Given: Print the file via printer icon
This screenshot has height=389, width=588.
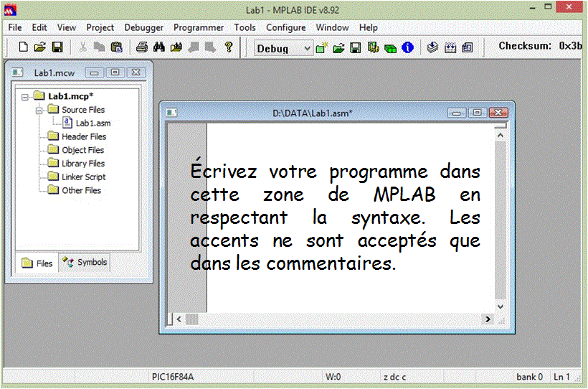Looking at the screenshot, I should 142,47.
